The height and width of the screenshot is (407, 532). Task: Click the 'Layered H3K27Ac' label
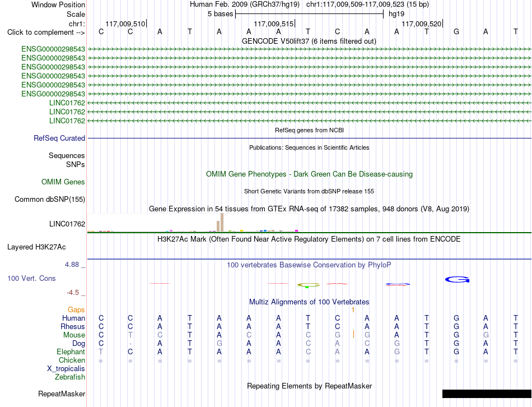point(36,247)
